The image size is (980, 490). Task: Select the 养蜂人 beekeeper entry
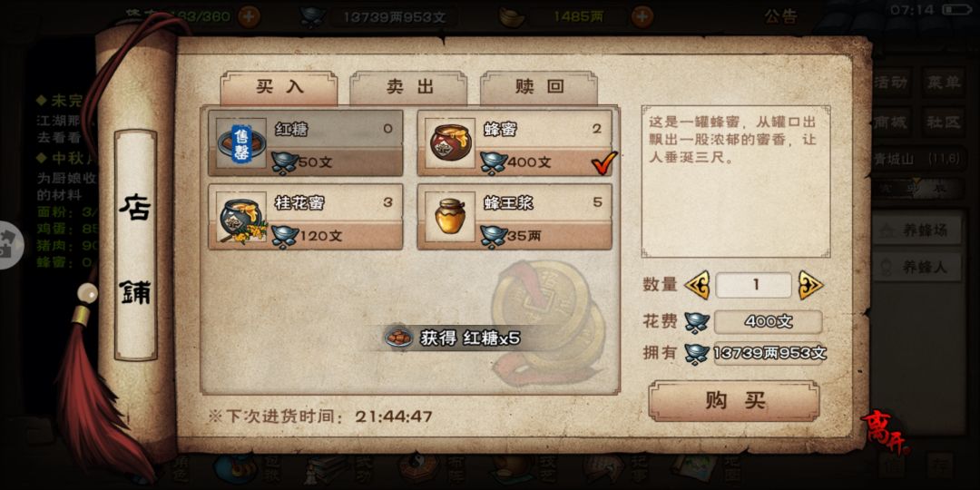918,268
